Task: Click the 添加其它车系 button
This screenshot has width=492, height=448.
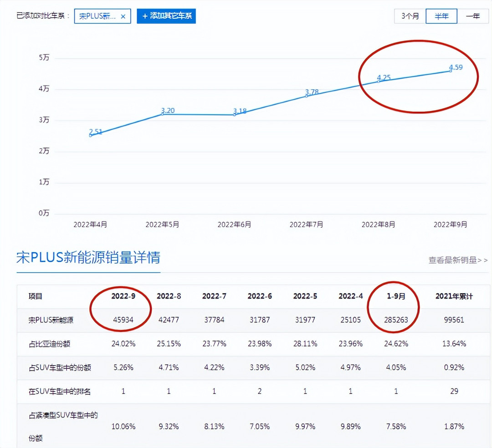Action: pyautogui.click(x=166, y=16)
